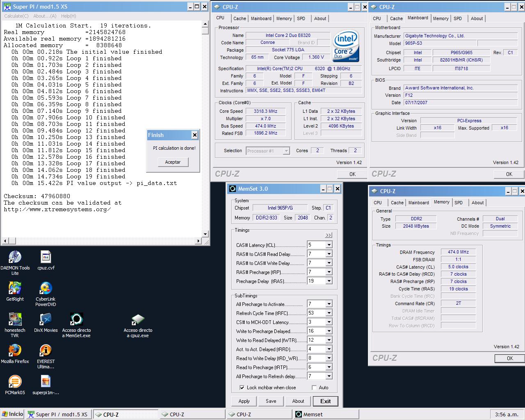525x420 pixels.
Task: Open Help(H) menu in Super PI
Action: click(68, 16)
